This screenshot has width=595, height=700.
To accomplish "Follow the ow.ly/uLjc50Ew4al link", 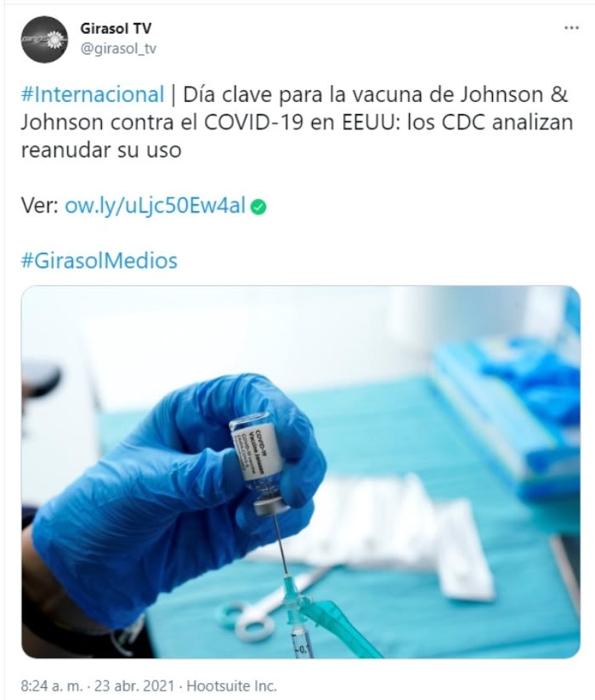I will click(156, 206).
